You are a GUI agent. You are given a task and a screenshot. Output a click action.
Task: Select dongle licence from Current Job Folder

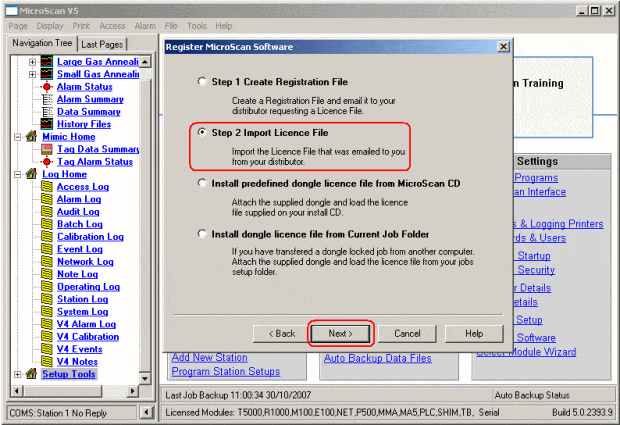coord(202,234)
